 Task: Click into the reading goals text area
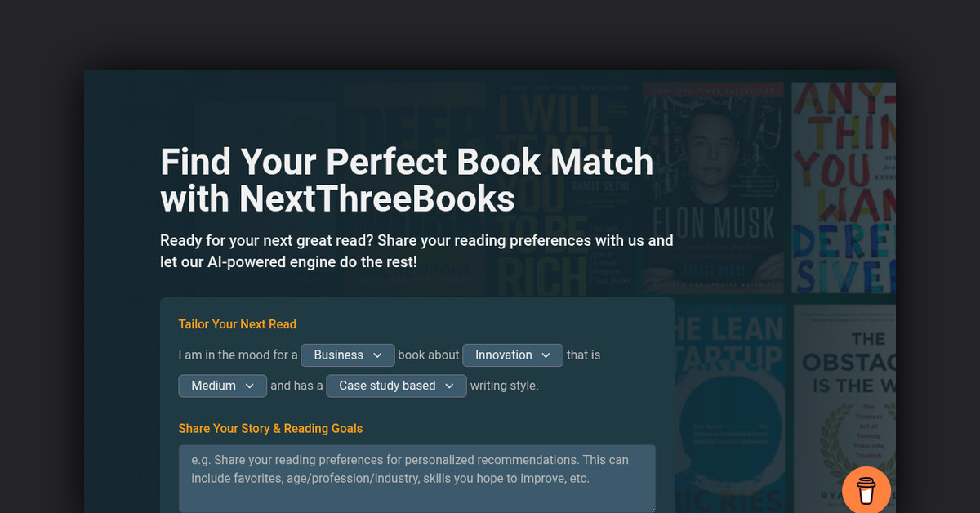[x=416, y=478]
